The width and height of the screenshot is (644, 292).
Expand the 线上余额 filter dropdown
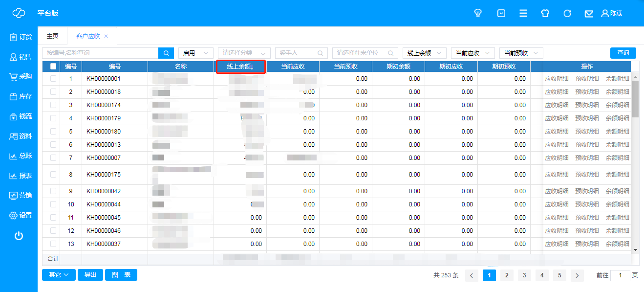425,53
